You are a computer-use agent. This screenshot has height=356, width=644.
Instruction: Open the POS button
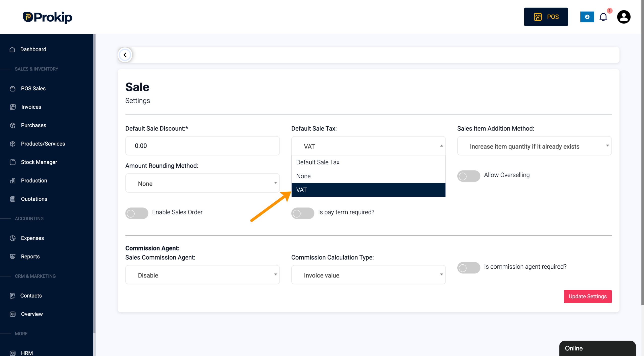point(546,17)
